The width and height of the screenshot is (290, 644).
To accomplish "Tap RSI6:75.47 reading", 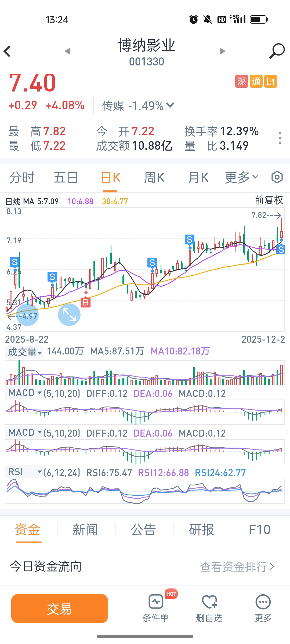I will [109, 473].
